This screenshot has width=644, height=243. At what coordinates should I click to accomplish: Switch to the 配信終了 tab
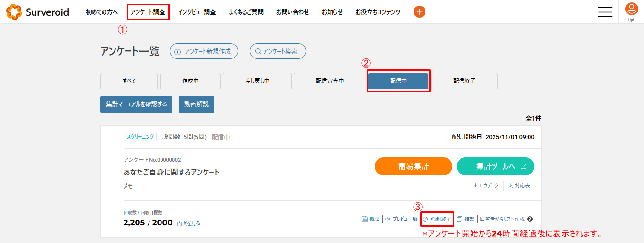coord(464,81)
